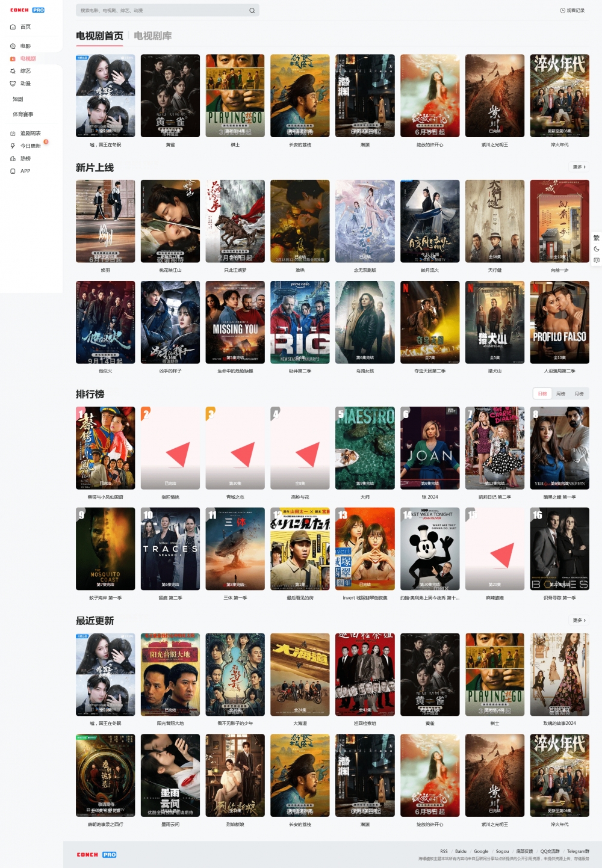Select the 月榜 monthly ranking tab

pos(579,394)
